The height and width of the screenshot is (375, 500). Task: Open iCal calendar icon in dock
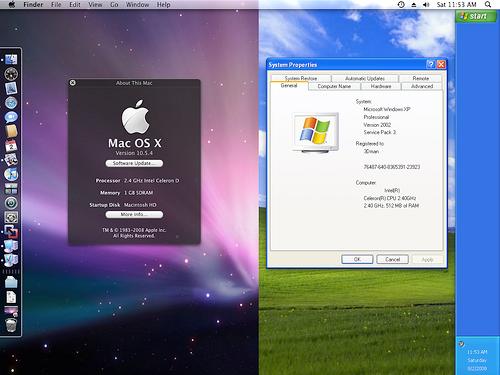(11, 146)
